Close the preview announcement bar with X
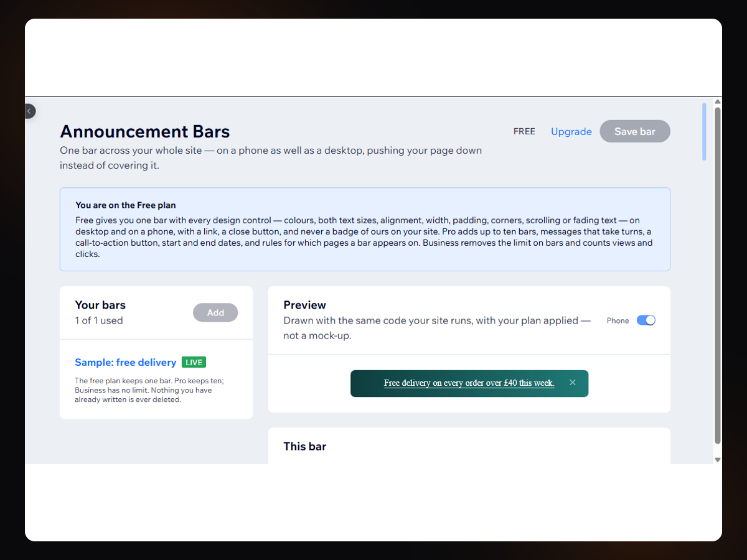The image size is (747, 560). coord(573,383)
